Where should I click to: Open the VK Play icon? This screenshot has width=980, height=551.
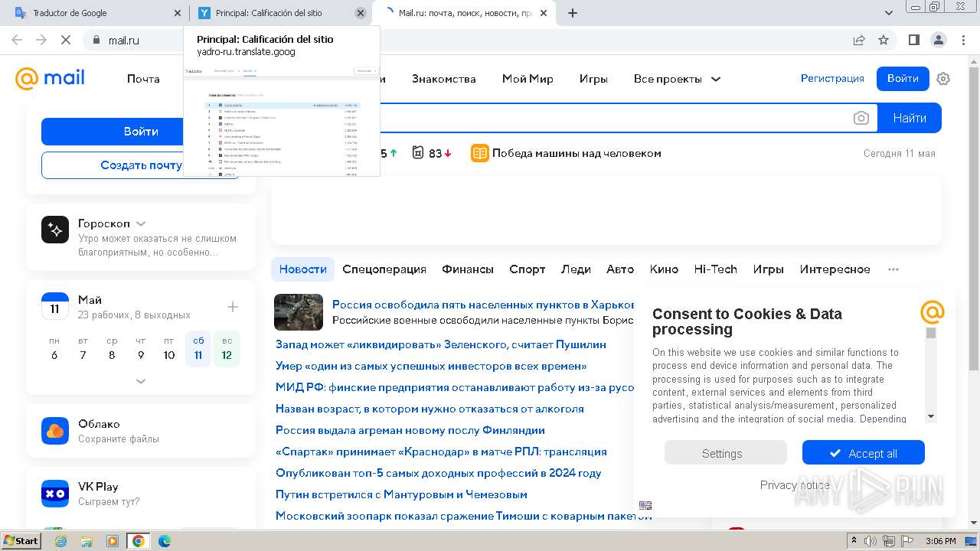(x=55, y=494)
